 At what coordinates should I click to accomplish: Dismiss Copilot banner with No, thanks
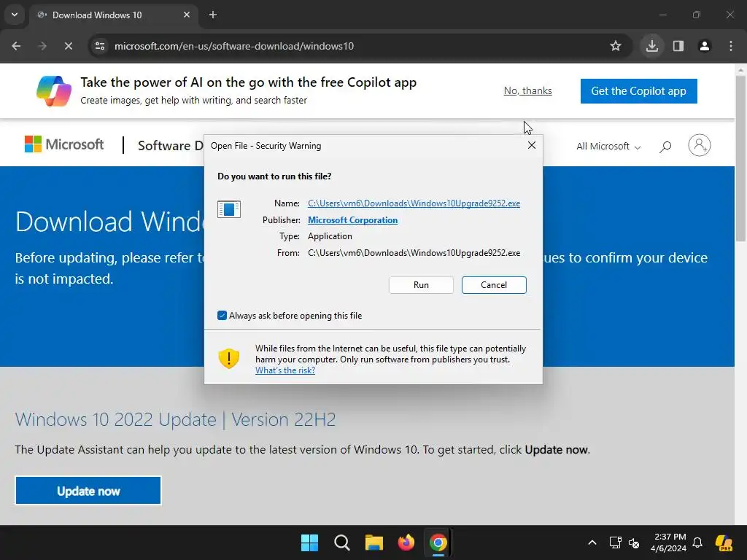pos(528,90)
